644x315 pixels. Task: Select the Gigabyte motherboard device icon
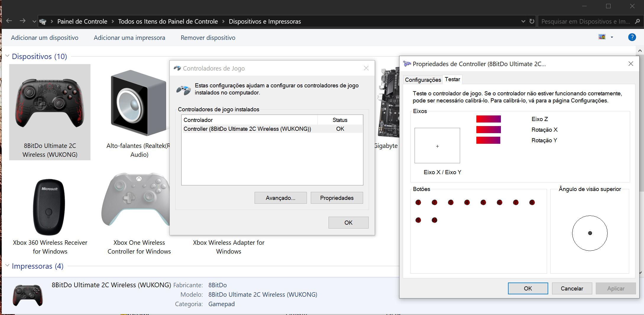[389, 102]
